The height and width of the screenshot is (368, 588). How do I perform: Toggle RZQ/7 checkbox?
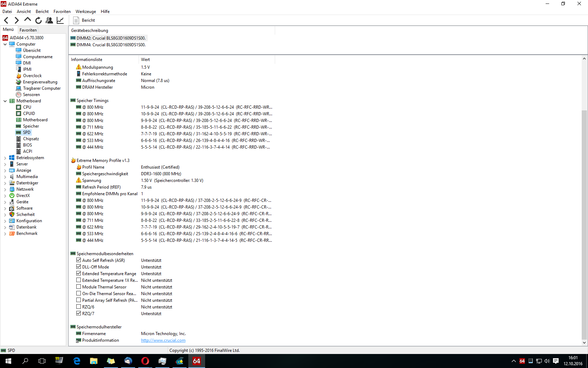point(79,313)
